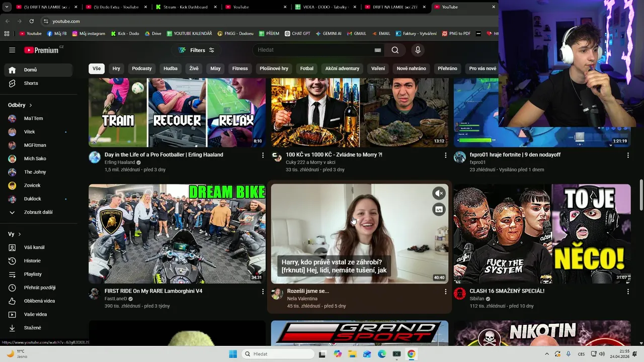This screenshot has width=644, height=362.
Task: Open the on-screen keyboard icon in search box
Action: point(378,50)
